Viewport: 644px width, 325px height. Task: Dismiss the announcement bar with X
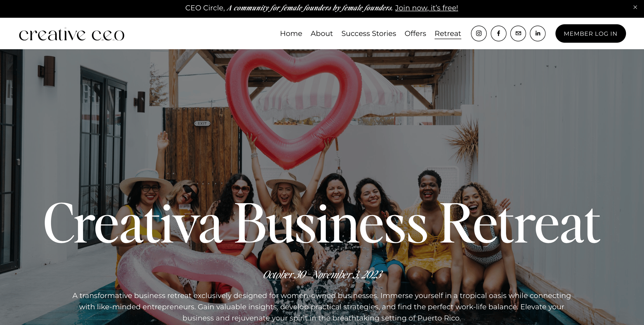(635, 7)
